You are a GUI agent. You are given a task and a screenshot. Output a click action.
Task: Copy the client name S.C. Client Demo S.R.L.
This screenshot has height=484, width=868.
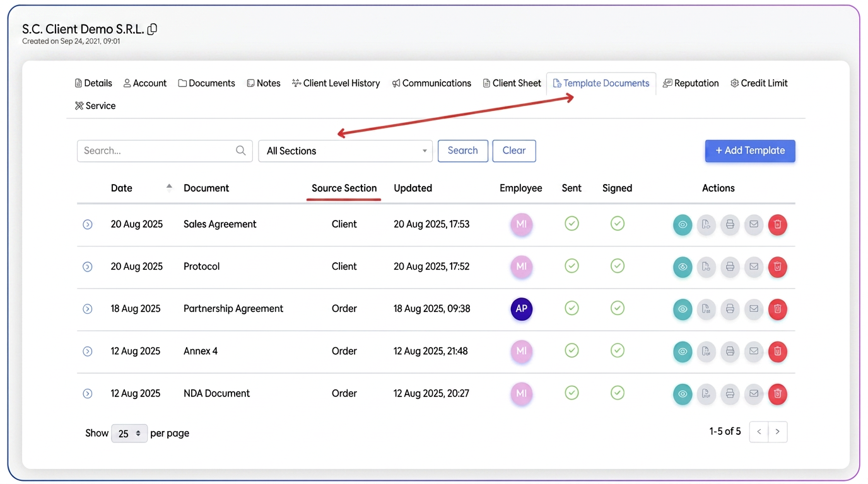152,29
